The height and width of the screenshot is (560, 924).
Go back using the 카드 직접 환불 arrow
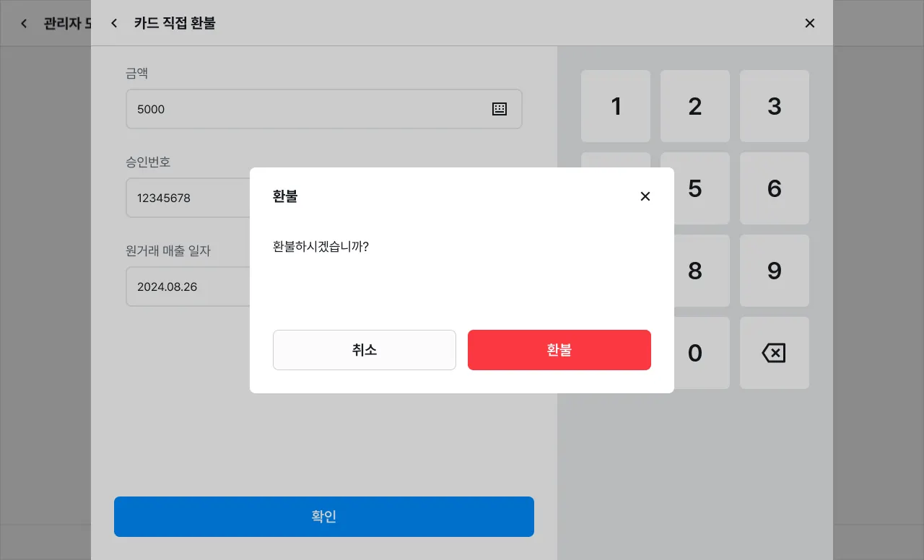[x=114, y=23]
